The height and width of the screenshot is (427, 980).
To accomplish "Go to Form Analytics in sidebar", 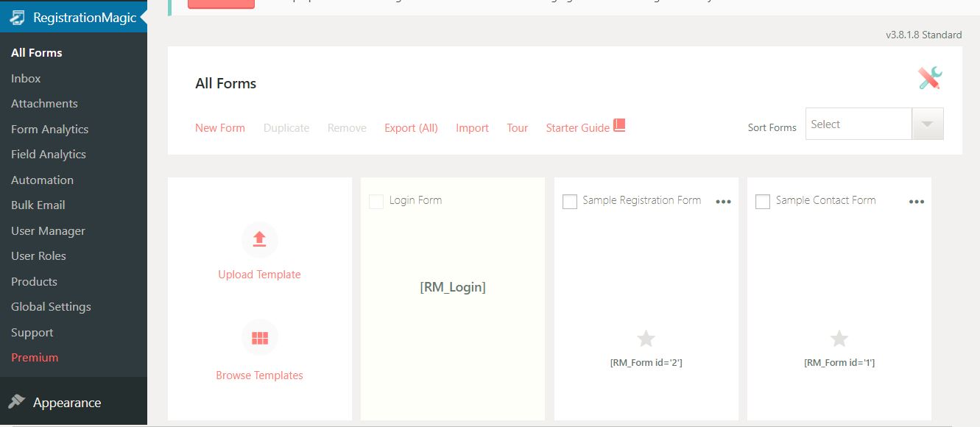I will (x=49, y=129).
